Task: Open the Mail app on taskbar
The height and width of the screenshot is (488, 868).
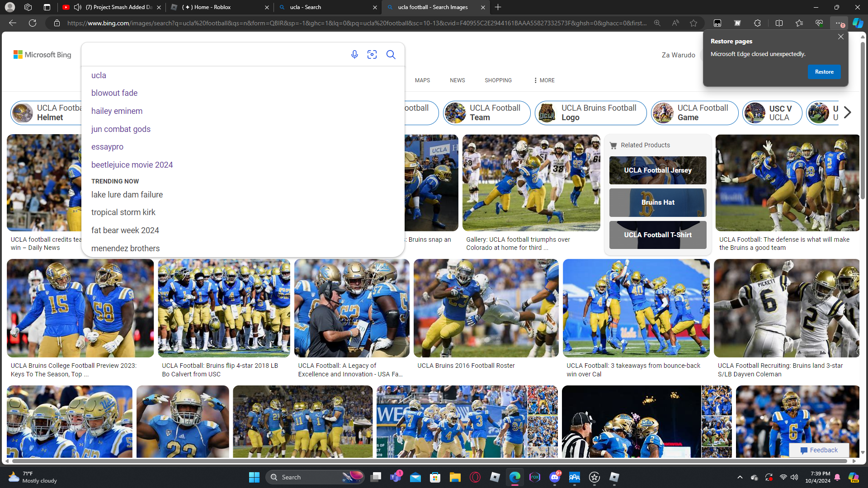Action: [415, 477]
